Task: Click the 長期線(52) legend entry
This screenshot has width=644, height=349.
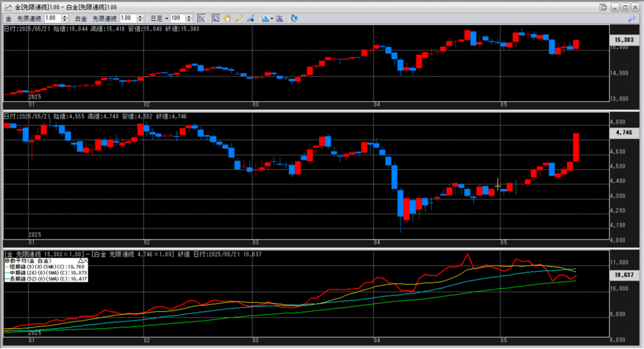Action: click(45, 279)
